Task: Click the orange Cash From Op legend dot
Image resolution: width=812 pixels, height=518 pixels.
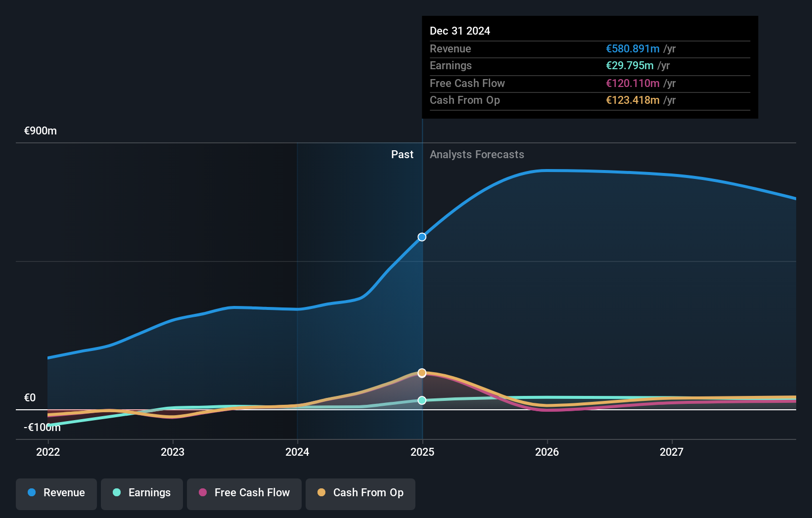Action: pyautogui.click(x=321, y=493)
